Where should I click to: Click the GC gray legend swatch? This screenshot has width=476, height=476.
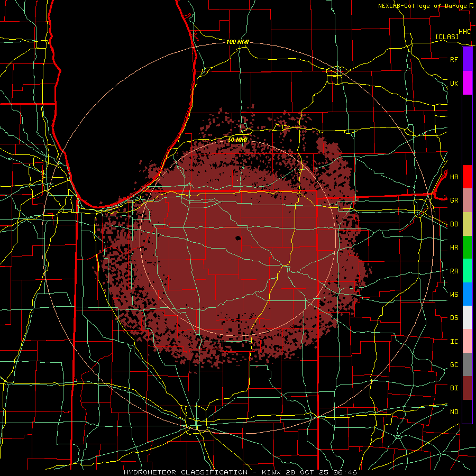pos(467,364)
